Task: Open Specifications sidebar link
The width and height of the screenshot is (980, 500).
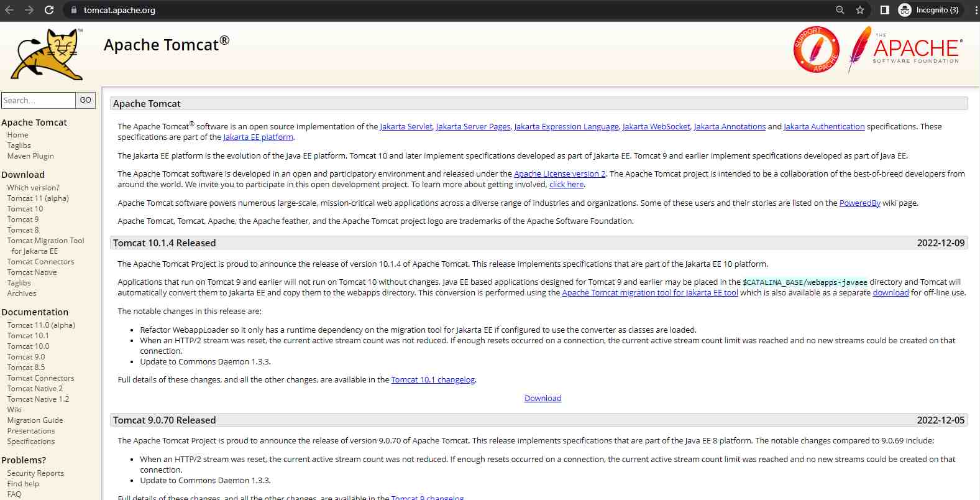Action: 31,442
